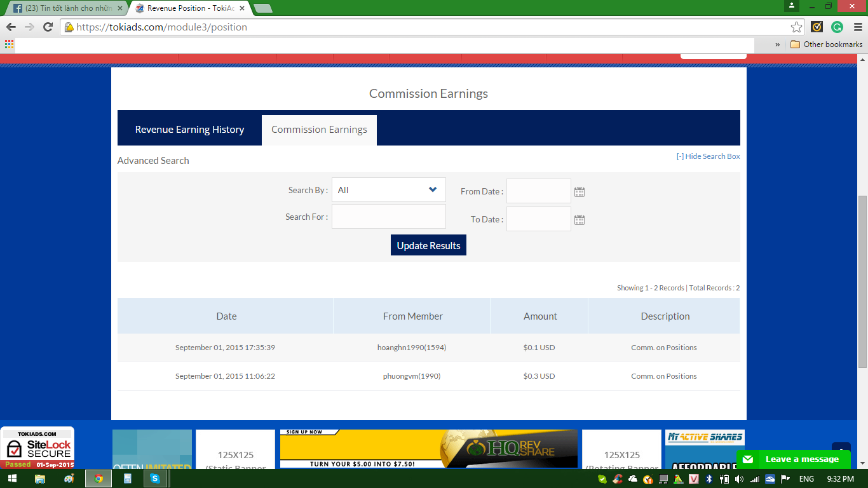Open Bluetooth settings in system tray
The width and height of the screenshot is (868, 488).
pos(709,478)
